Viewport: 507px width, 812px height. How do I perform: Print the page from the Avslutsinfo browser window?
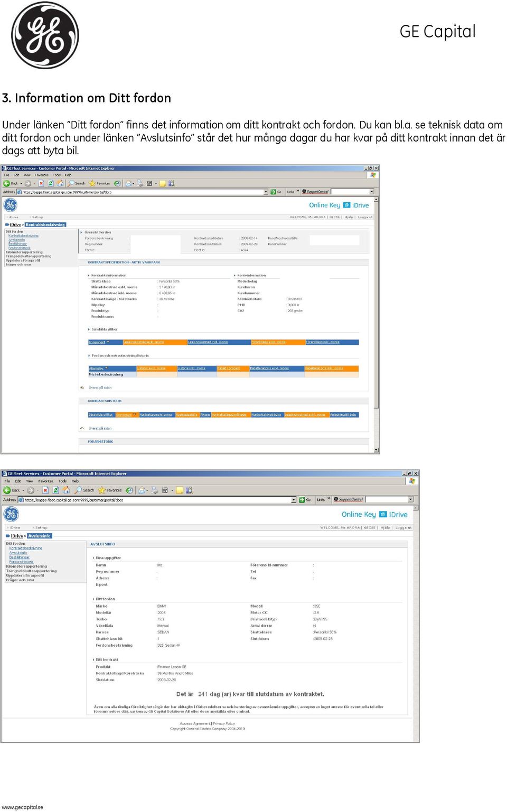154,490
